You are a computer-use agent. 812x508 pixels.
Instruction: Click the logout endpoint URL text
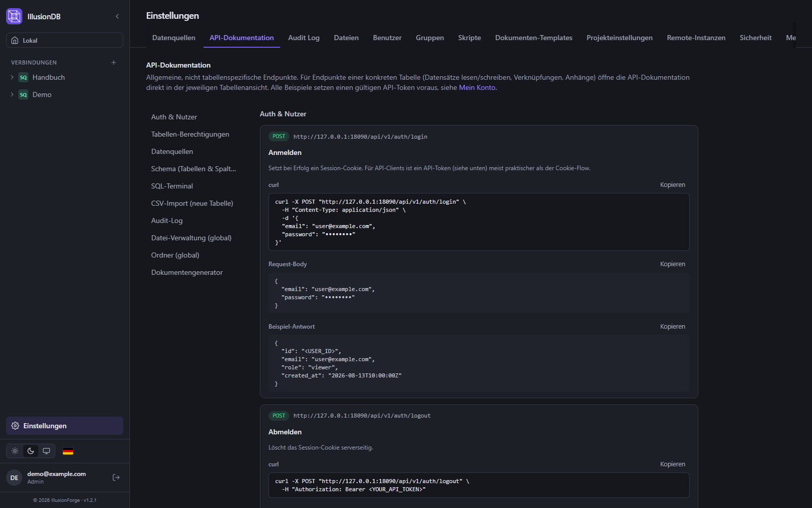[x=362, y=416]
